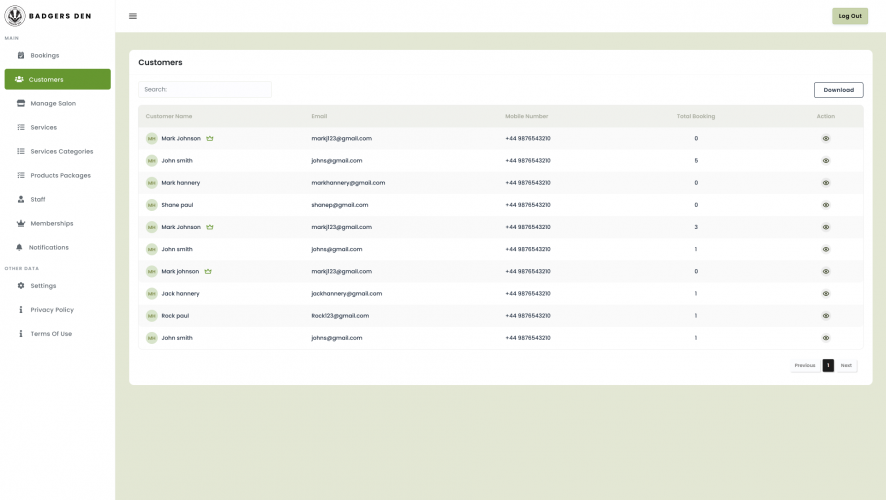View details for Jack hannery
Screen dimensions: 886x500
(x=826, y=294)
